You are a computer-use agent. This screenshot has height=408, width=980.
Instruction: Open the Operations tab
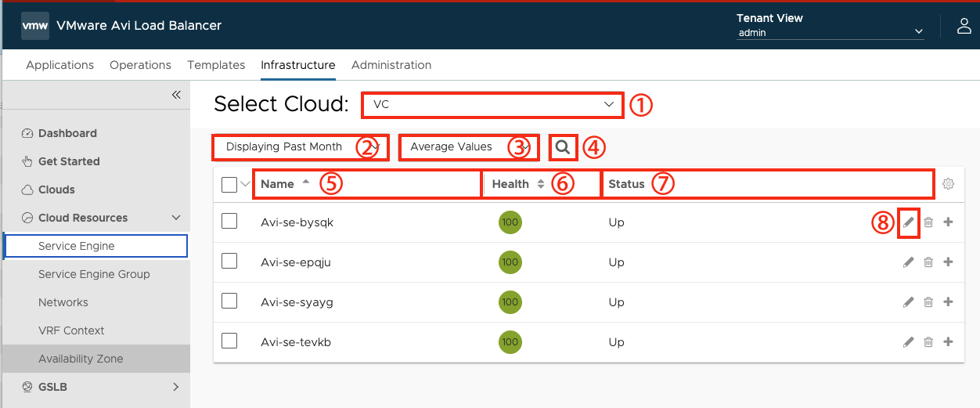pos(141,65)
